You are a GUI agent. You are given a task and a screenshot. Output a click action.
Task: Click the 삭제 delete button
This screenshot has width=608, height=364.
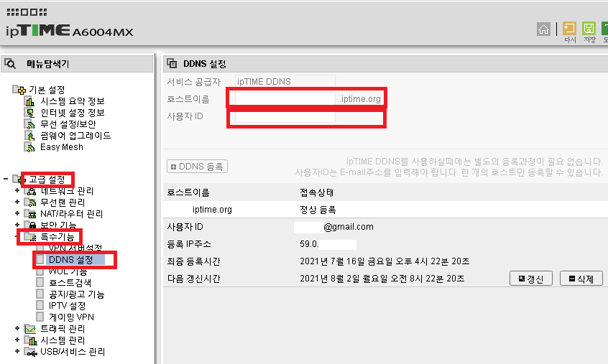click(x=581, y=279)
